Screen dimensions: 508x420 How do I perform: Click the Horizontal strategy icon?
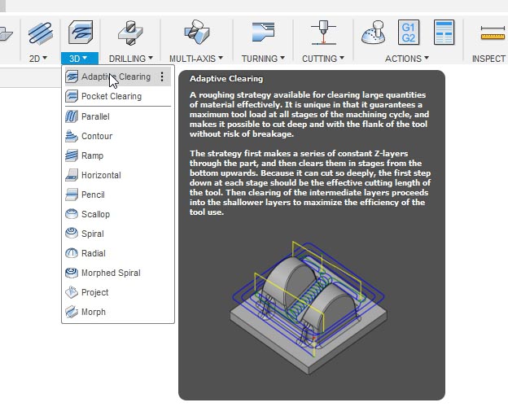click(x=72, y=175)
